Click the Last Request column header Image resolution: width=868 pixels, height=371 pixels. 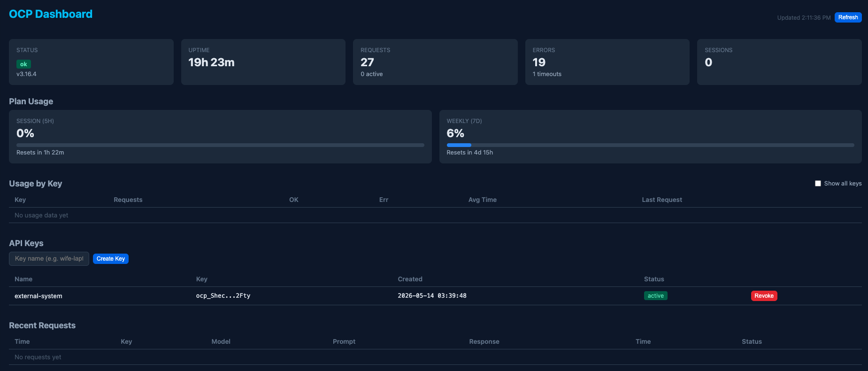point(662,200)
